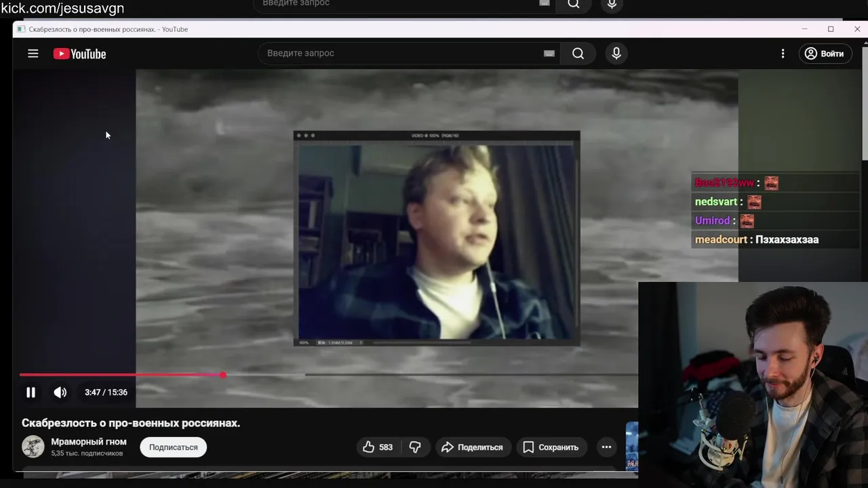The image size is (868, 488).
Task: Pause the video with the pause button
Action: click(31, 392)
